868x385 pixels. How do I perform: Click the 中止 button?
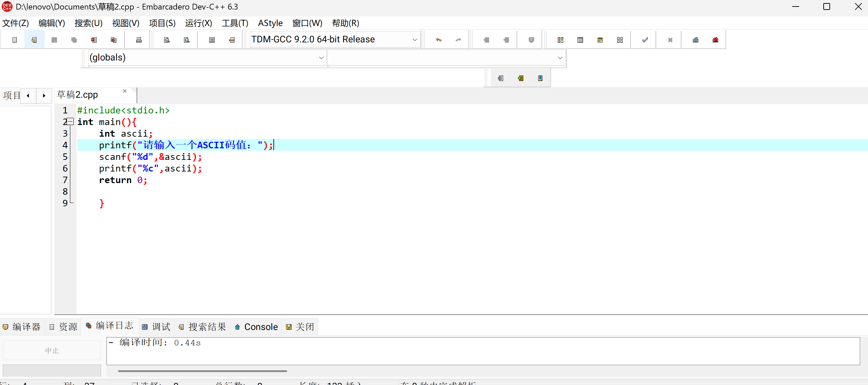[52, 350]
